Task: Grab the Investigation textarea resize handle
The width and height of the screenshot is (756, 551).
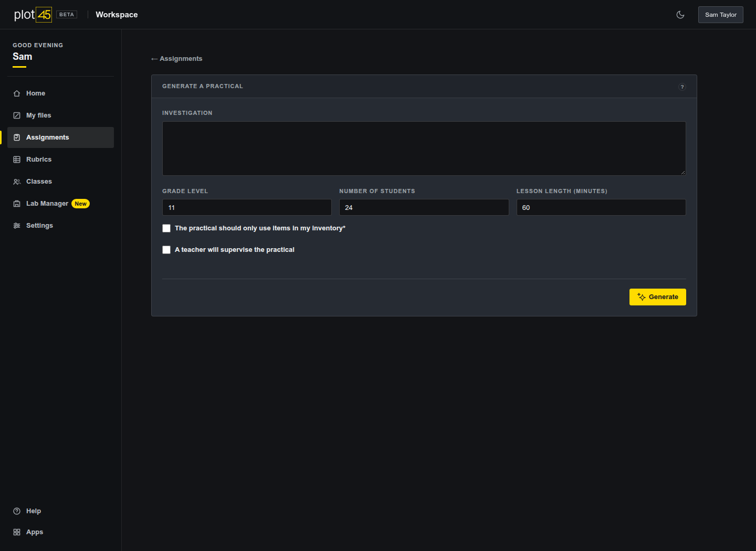Action: coord(682,172)
